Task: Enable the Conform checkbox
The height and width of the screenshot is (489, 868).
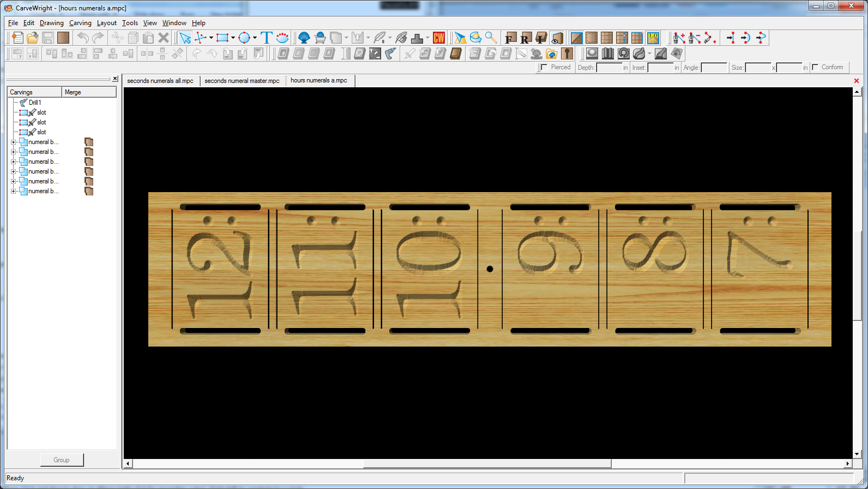Action: [x=815, y=67]
